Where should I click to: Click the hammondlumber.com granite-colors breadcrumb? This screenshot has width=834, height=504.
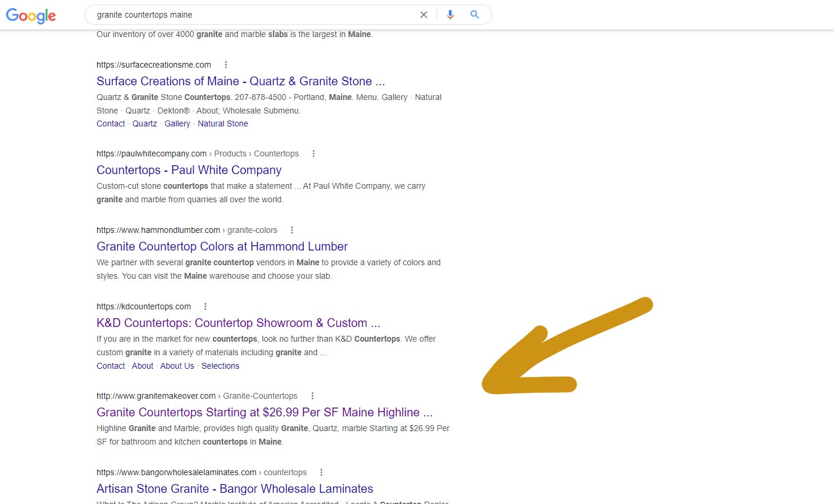(187, 230)
